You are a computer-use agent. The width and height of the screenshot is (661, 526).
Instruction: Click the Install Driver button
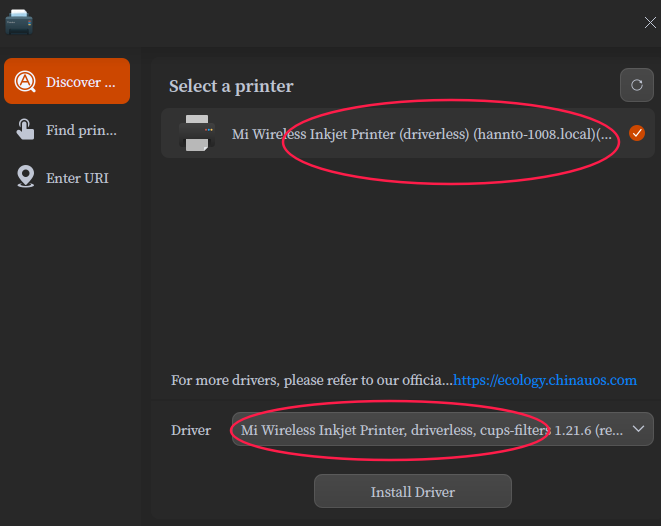coord(413,491)
